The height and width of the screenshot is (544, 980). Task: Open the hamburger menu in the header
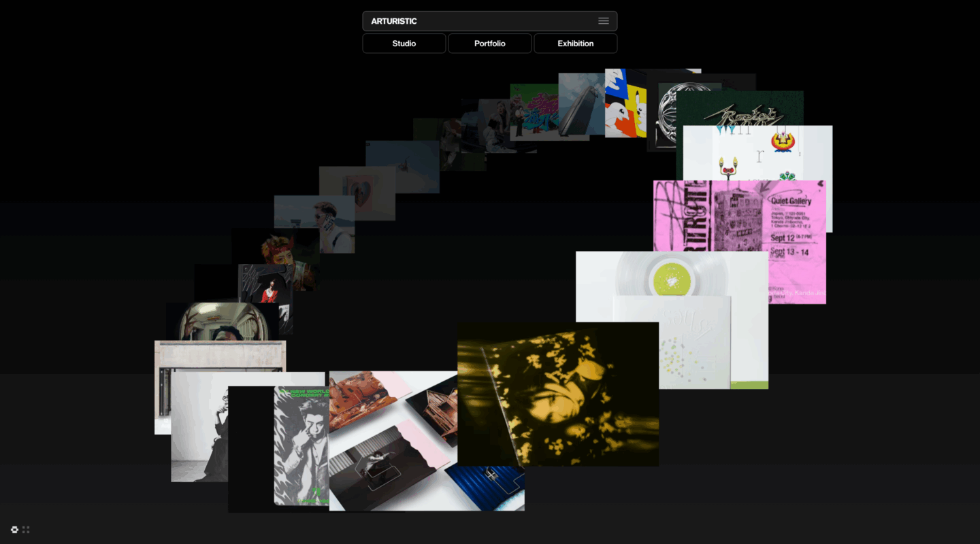click(x=603, y=21)
